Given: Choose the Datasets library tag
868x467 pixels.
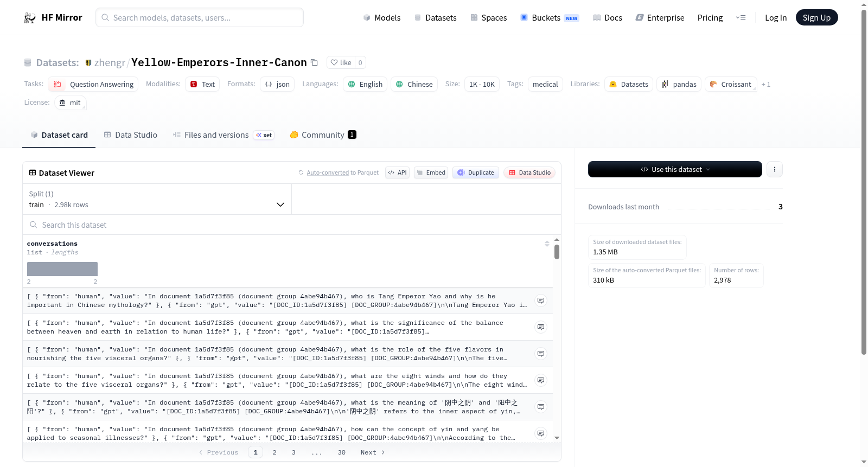Looking at the screenshot, I should coord(629,84).
